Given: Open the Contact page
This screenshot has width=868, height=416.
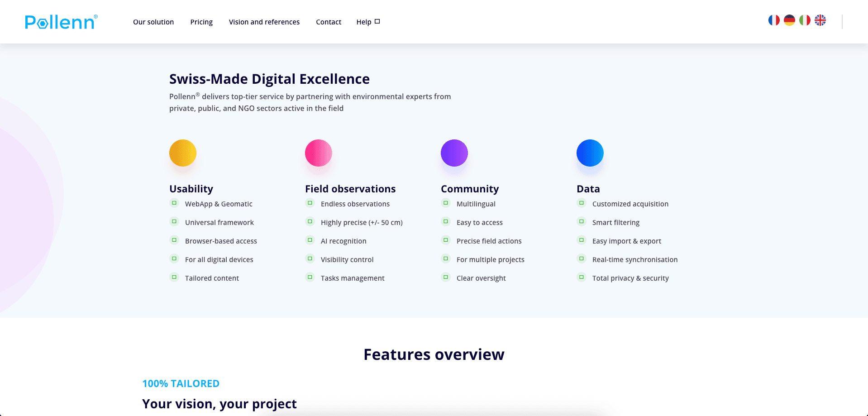Looking at the screenshot, I should click(329, 22).
